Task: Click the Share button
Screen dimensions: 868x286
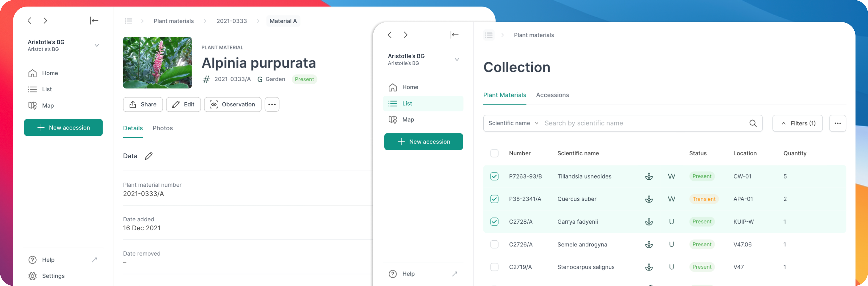Action: 143,104
